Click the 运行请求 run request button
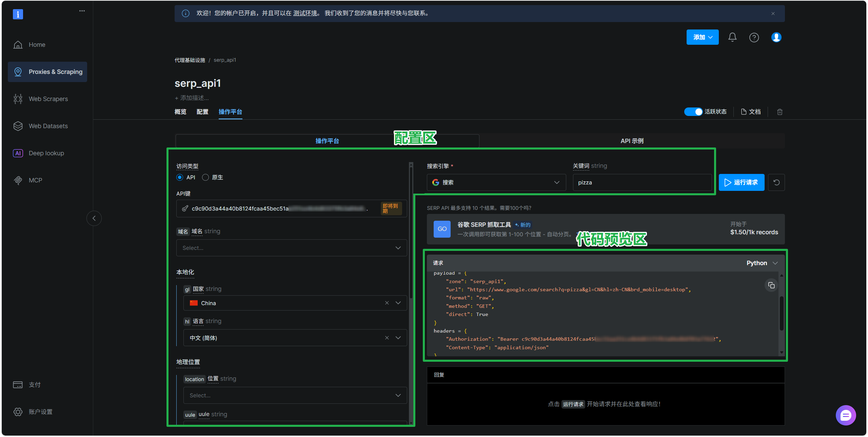Viewport: 868px width, 437px height. click(x=741, y=182)
